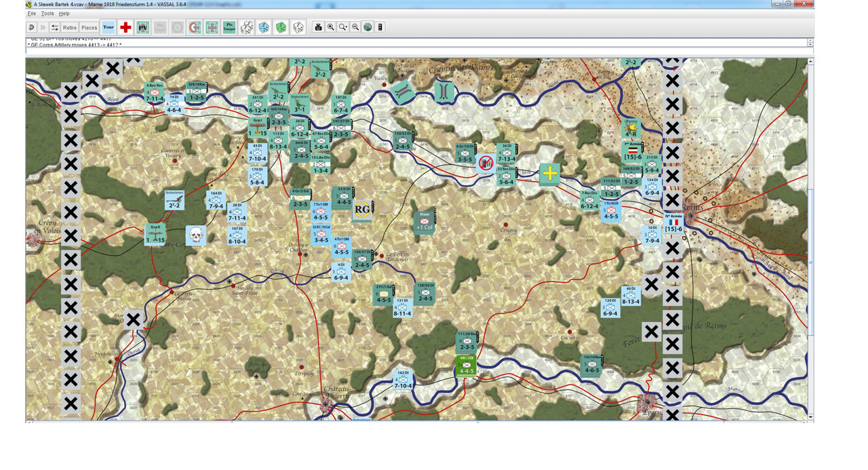Select the 164 DI 7-9-4 counter

point(216,200)
